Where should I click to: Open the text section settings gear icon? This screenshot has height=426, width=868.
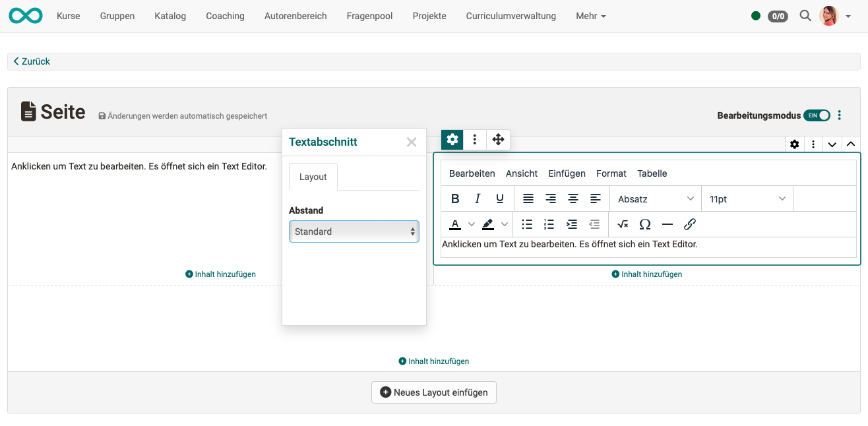(x=452, y=140)
